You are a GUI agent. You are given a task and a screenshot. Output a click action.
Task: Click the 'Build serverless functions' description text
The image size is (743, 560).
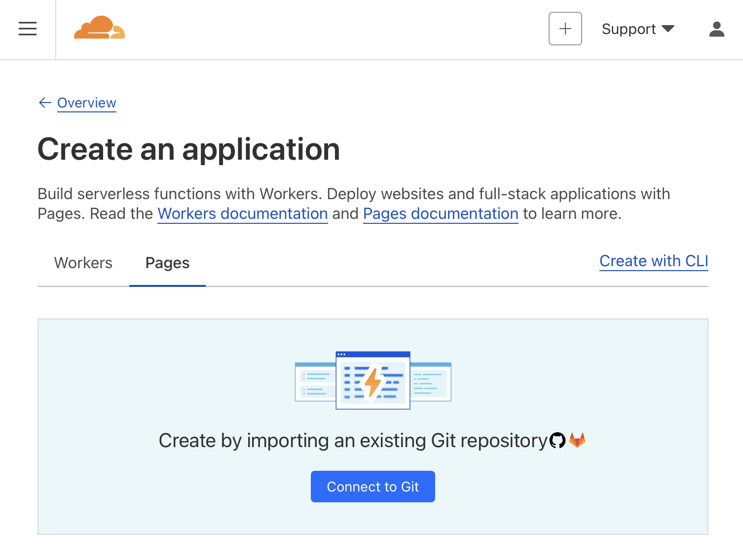[x=353, y=194]
